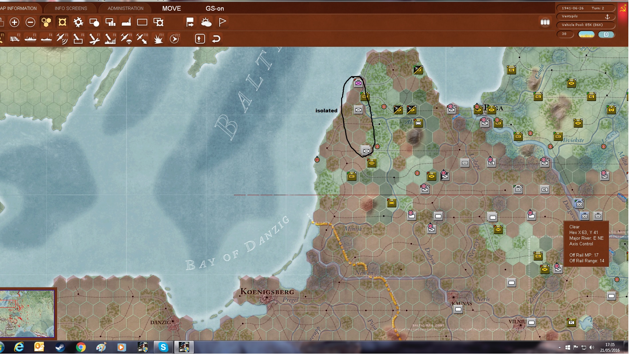This screenshot has width=644, height=359.
Task: Select air recon mode F5
Action: click(62, 39)
